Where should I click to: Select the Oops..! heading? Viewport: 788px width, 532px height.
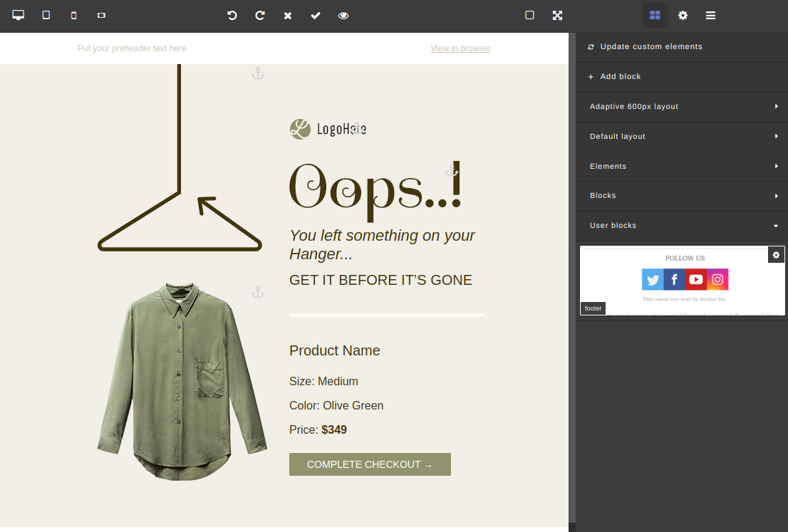[x=375, y=192]
